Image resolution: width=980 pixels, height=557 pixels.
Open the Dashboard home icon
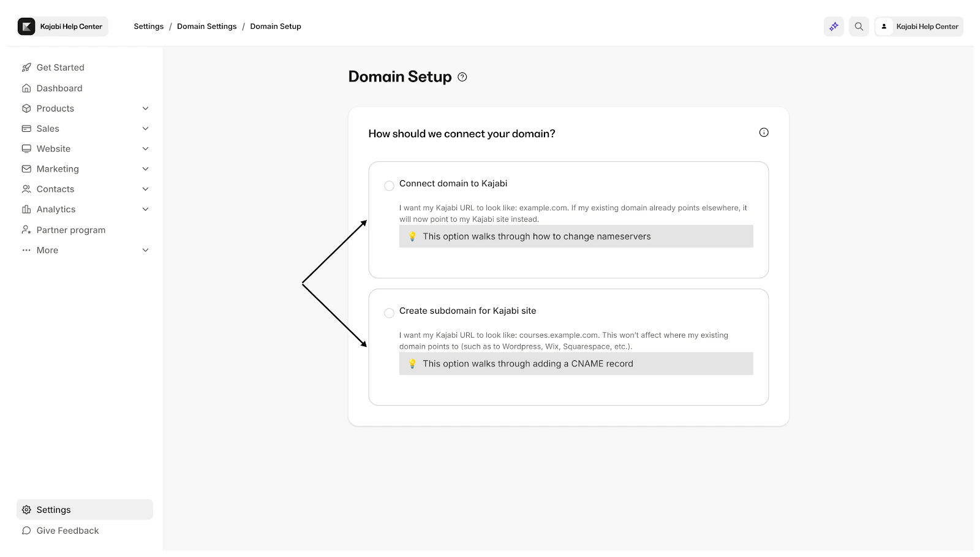pos(26,88)
